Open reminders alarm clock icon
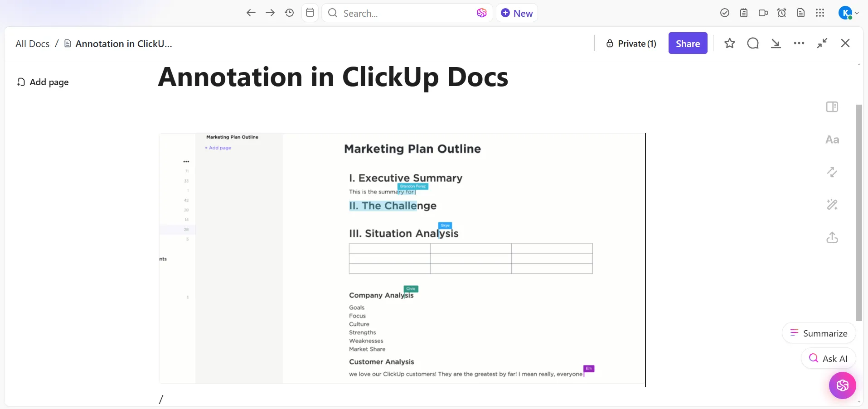 782,13
